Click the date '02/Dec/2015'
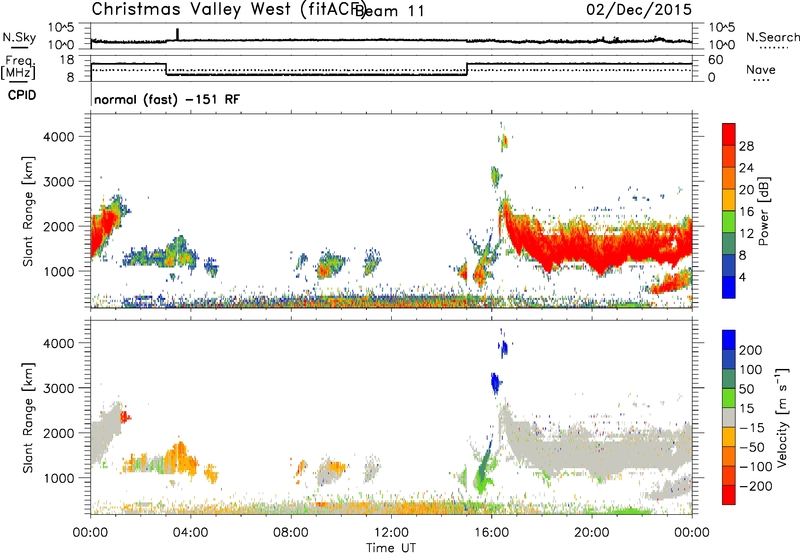This screenshot has width=800, height=554. click(x=639, y=9)
